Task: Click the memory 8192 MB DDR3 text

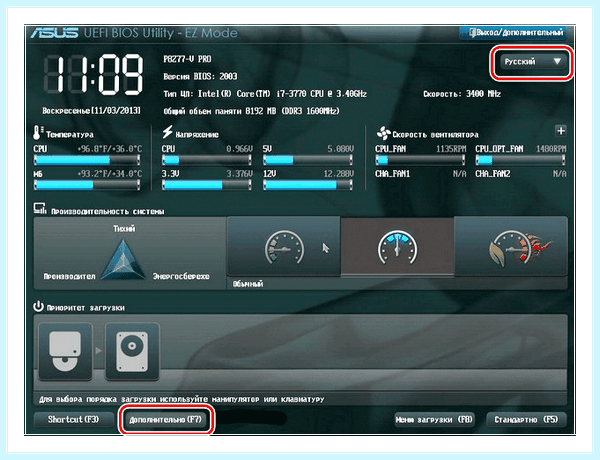Action: pyautogui.click(x=251, y=111)
